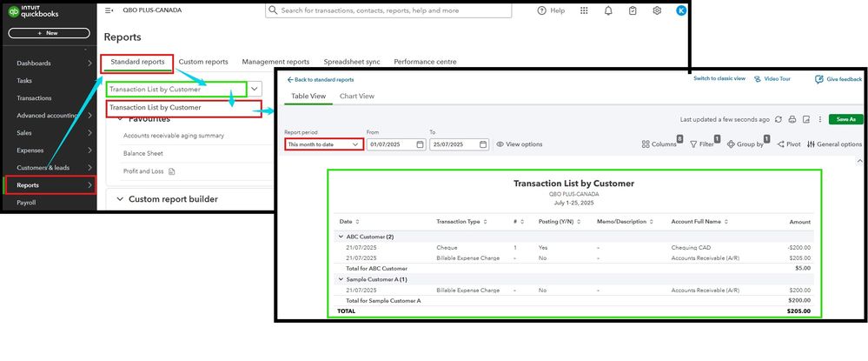Screen dimensions: 868x361
Task: Open Transactions in the sidebar
Action: tap(34, 98)
